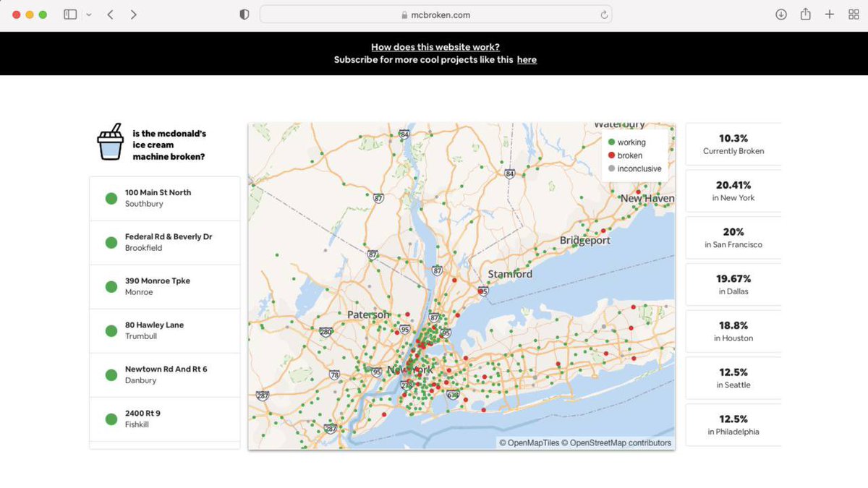Viewport: 868px width, 488px height.
Task: Select the 390 Monroe Tpke location
Action: (x=164, y=286)
